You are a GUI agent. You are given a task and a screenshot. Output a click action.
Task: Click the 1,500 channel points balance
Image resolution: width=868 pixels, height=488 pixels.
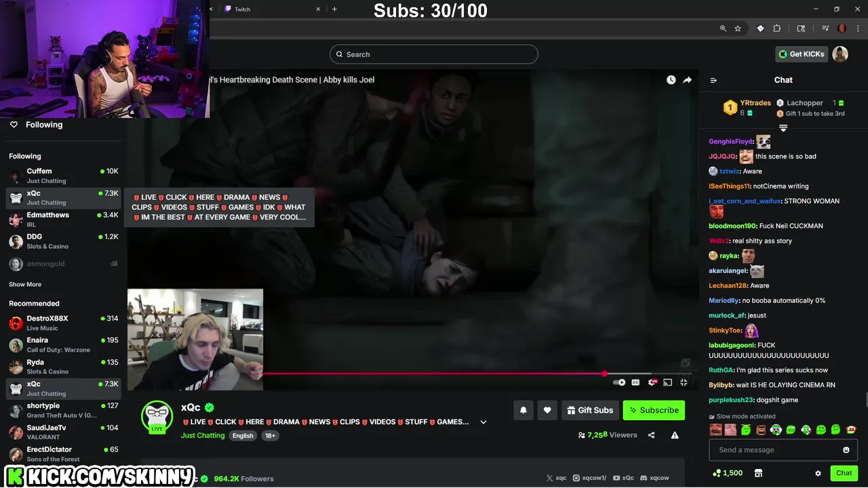728,473
